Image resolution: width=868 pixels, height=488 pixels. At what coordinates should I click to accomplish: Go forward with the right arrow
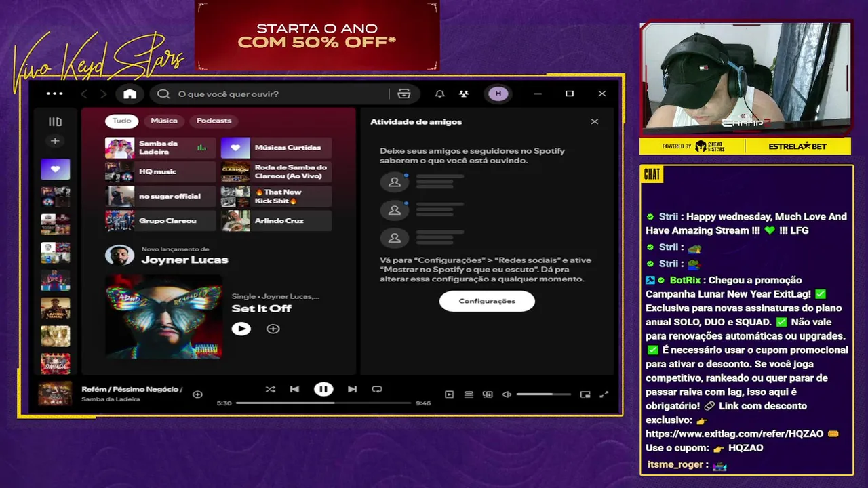pos(103,94)
